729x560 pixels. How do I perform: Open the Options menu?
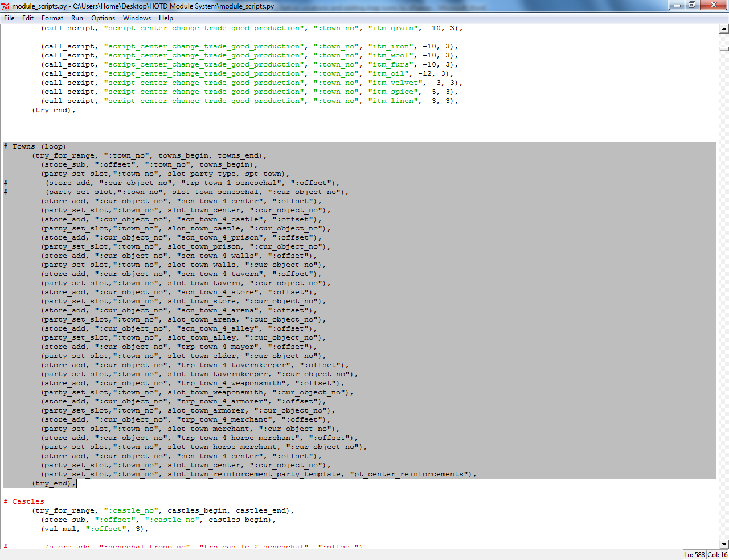tap(103, 18)
